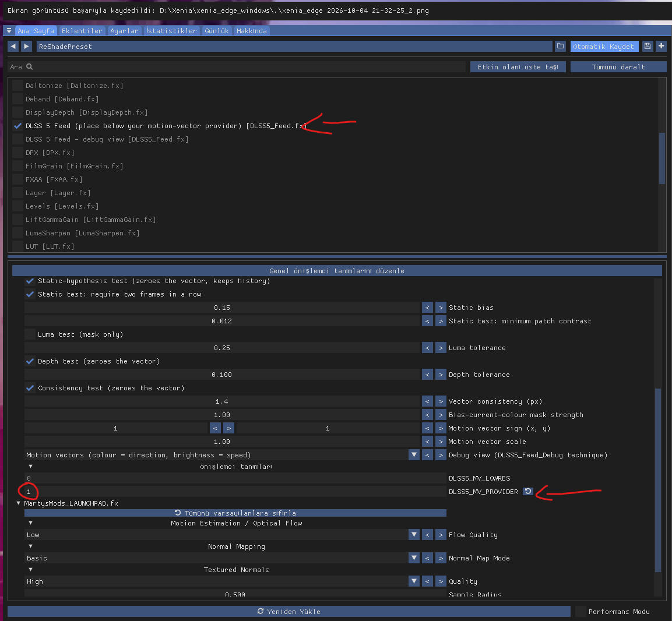Toggle Static-hypothesis test checkbox
Image resolution: width=672 pixels, height=621 pixels.
(x=30, y=281)
